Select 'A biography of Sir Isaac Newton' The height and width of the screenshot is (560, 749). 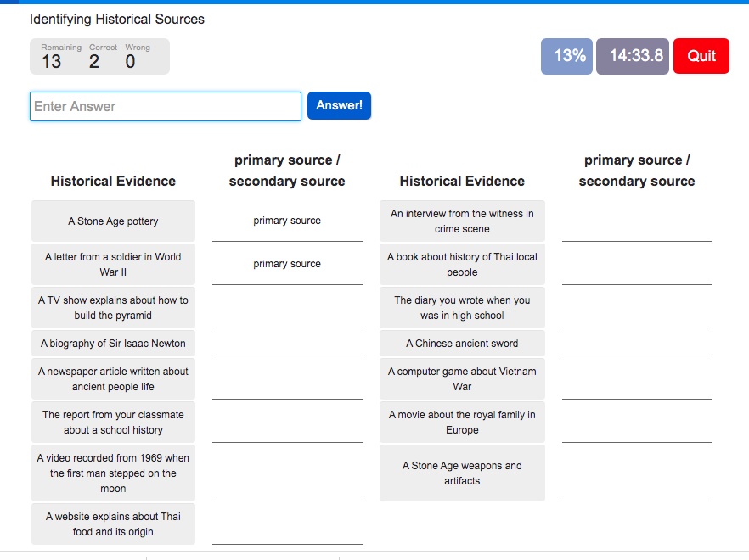113,344
